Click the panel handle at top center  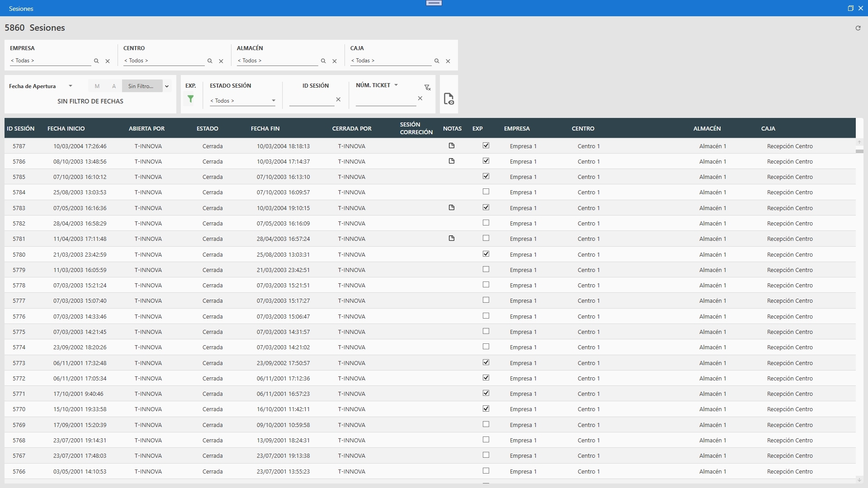tap(434, 3)
